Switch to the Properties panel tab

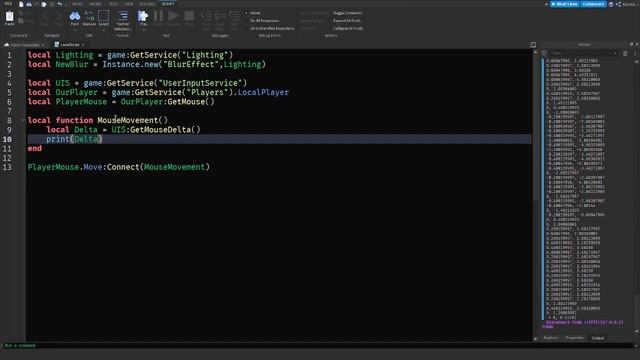(x=575, y=338)
